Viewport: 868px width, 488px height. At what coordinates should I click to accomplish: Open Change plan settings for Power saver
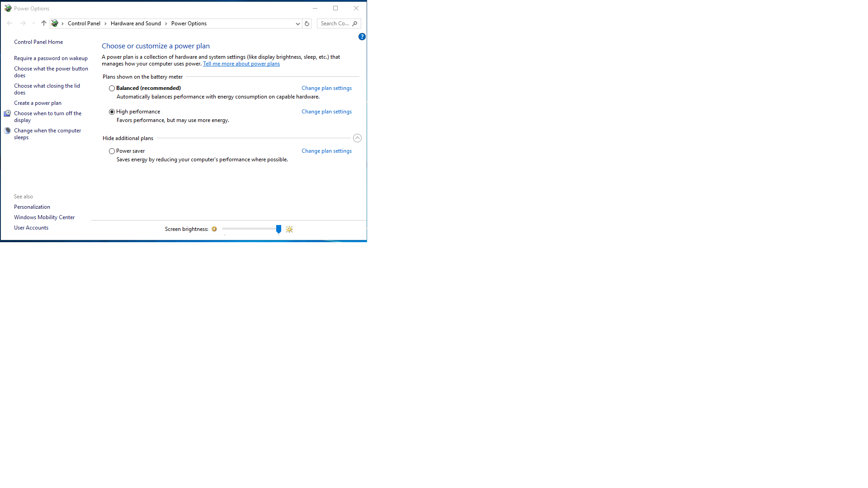326,151
